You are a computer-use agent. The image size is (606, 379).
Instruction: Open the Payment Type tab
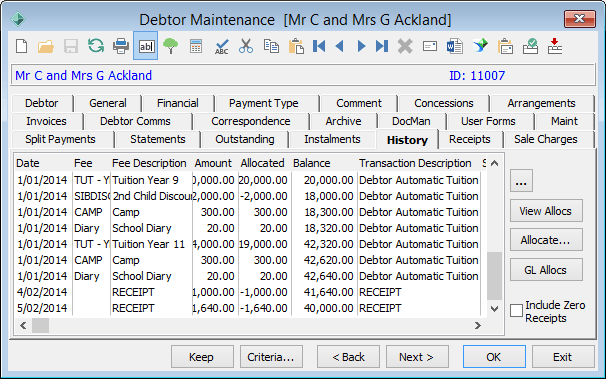[264, 103]
